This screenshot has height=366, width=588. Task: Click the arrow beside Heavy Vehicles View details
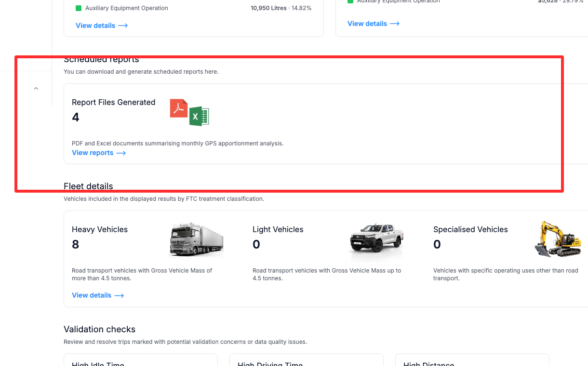tap(120, 295)
